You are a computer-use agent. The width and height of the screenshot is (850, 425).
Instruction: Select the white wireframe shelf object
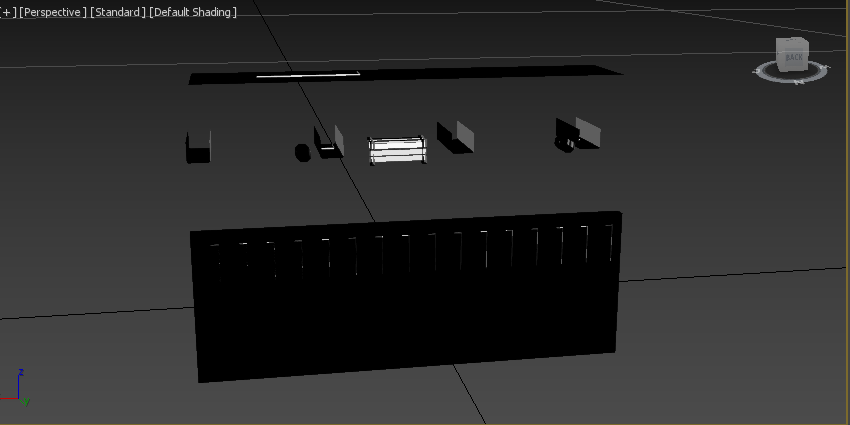click(x=397, y=150)
